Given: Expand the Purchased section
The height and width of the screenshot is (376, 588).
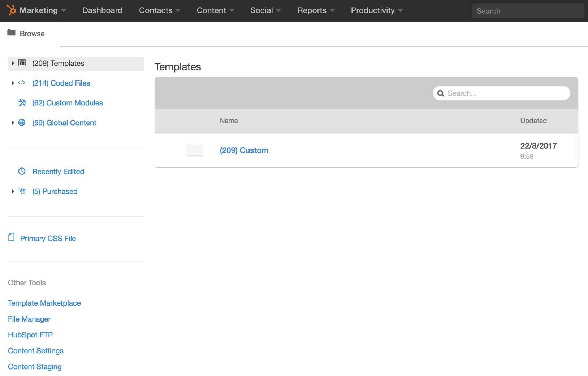Looking at the screenshot, I should pyautogui.click(x=13, y=191).
